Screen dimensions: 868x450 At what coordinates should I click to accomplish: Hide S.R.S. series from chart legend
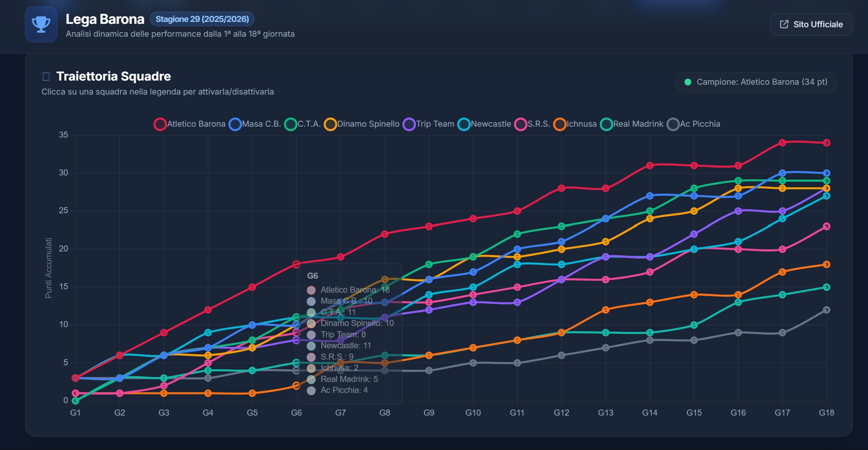532,124
